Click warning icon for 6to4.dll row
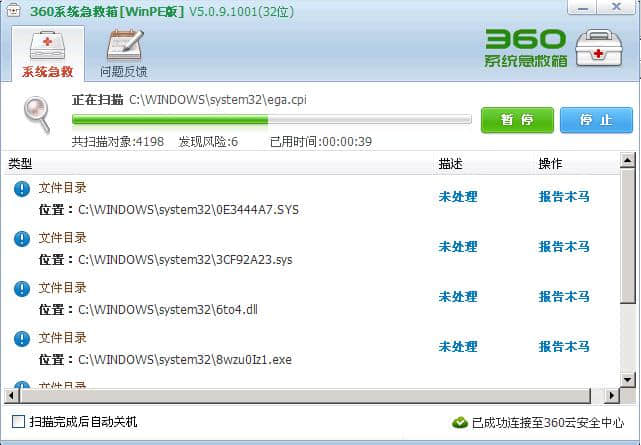This screenshot has height=445, width=641. click(22, 289)
